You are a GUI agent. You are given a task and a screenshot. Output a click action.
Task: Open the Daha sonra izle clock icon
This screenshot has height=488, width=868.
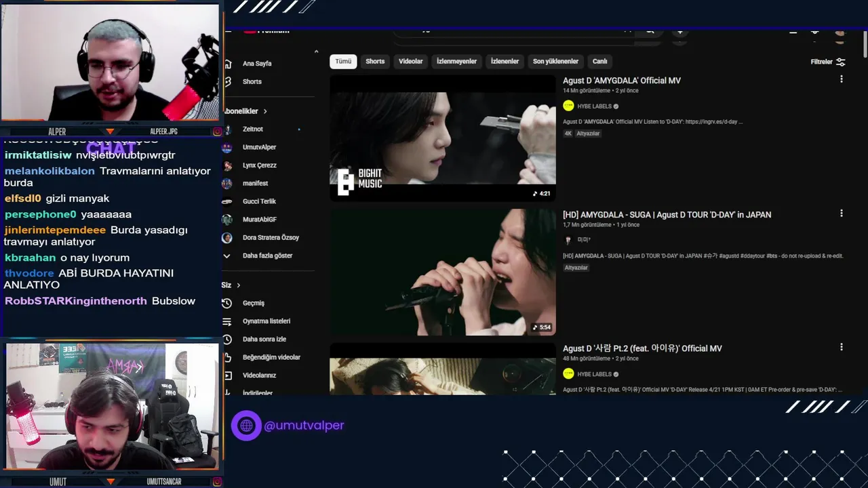click(227, 339)
